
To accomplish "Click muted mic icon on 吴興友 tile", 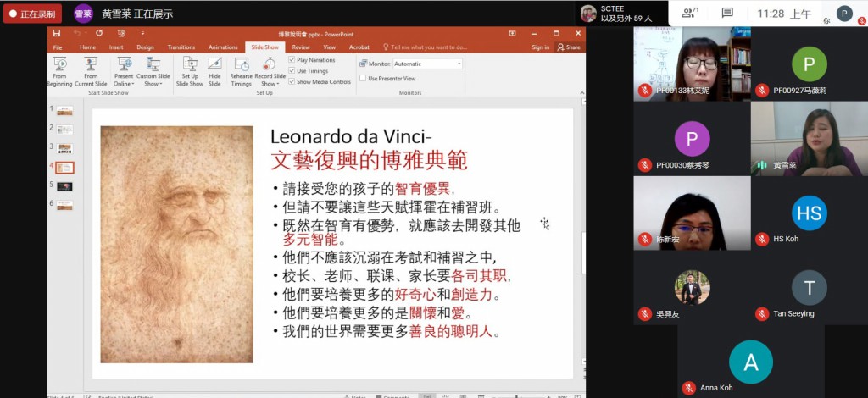I will [644, 314].
